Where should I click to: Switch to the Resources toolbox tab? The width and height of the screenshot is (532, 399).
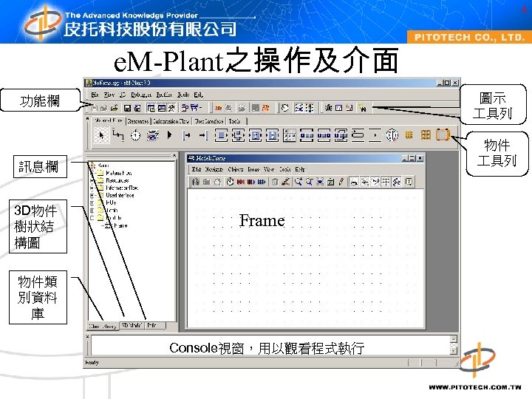tap(138, 120)
